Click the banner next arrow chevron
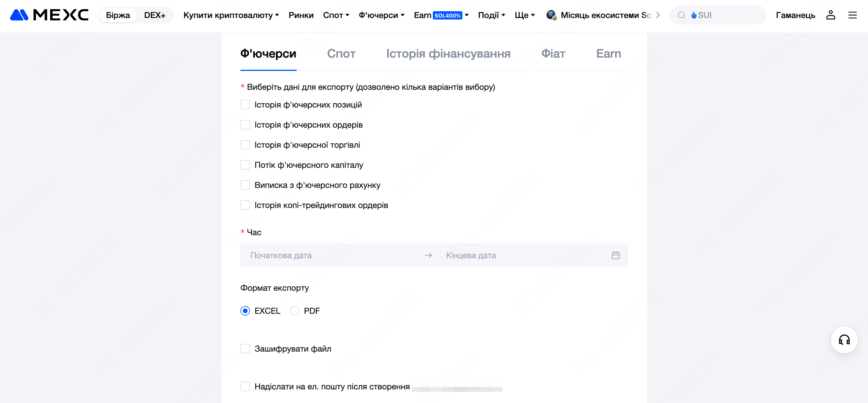Image resolution: width=868 pixels, height=403 pixels. pos(658,15)
